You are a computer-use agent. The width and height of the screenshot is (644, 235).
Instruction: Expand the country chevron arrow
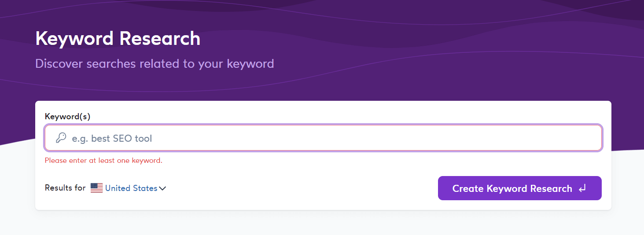162,188
